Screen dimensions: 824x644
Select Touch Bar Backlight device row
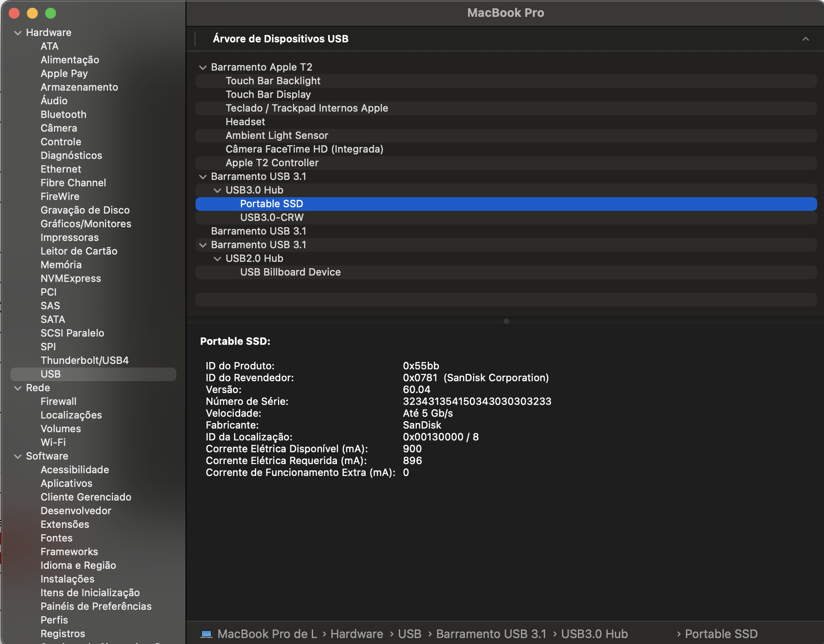click(506, 81)
